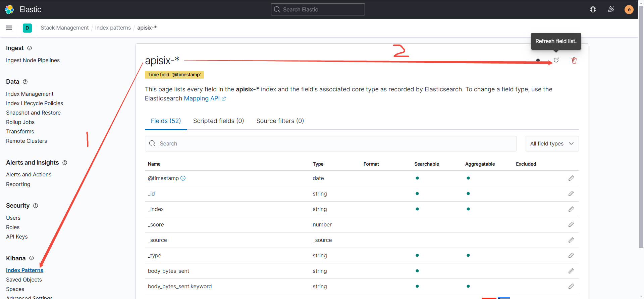644x299 pixels.
Task: Open the user avatar menu
Action: point(629,9)
